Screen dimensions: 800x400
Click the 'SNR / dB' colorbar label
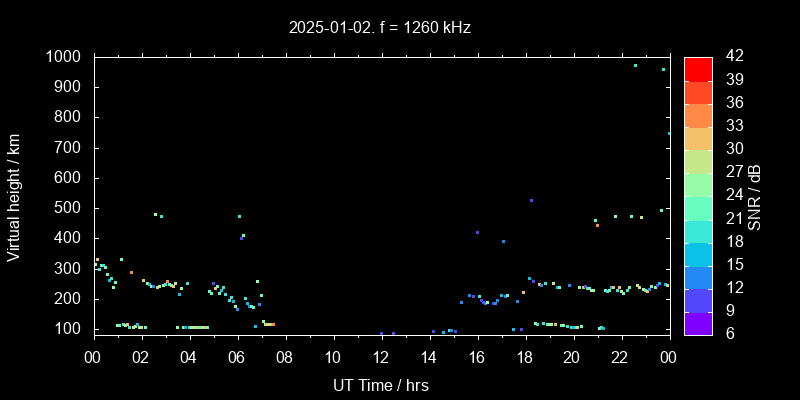[x=755, y=196]
